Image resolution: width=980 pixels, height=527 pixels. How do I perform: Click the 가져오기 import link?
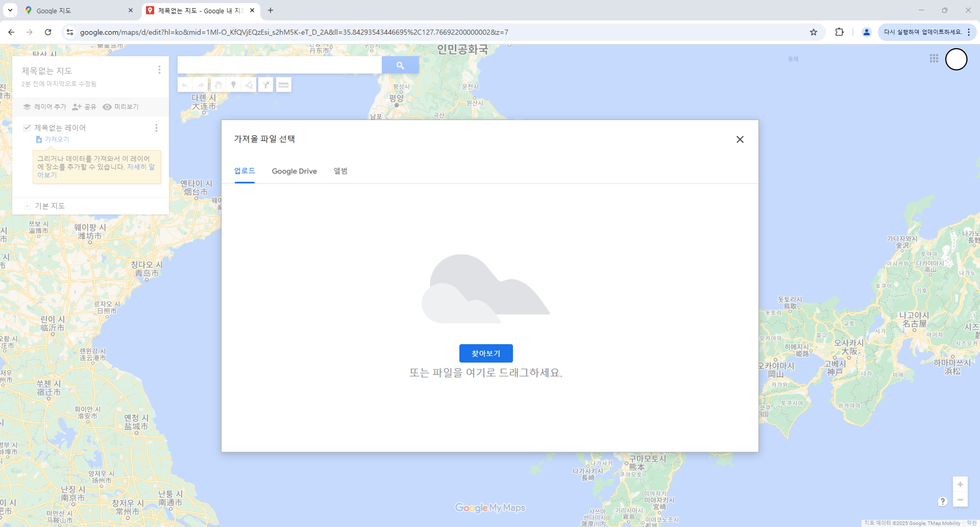tap(57, 139)
